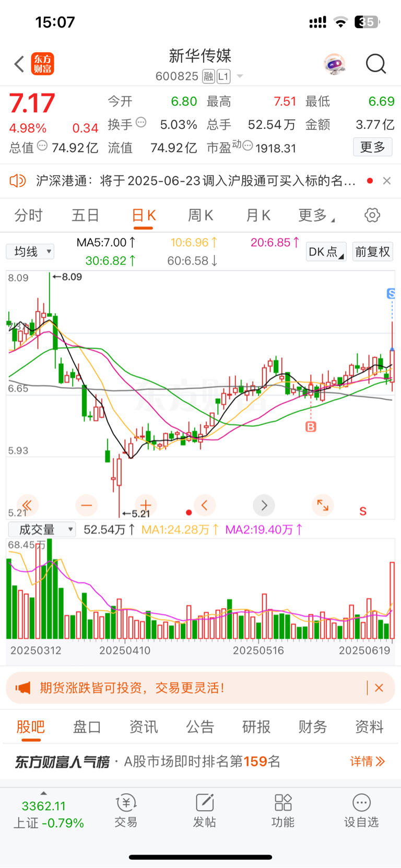The height and width of the screenshot is (868, 401).
Task: Tap the MA2:19.40万 volume average label
Action: (x=264, y=530)
